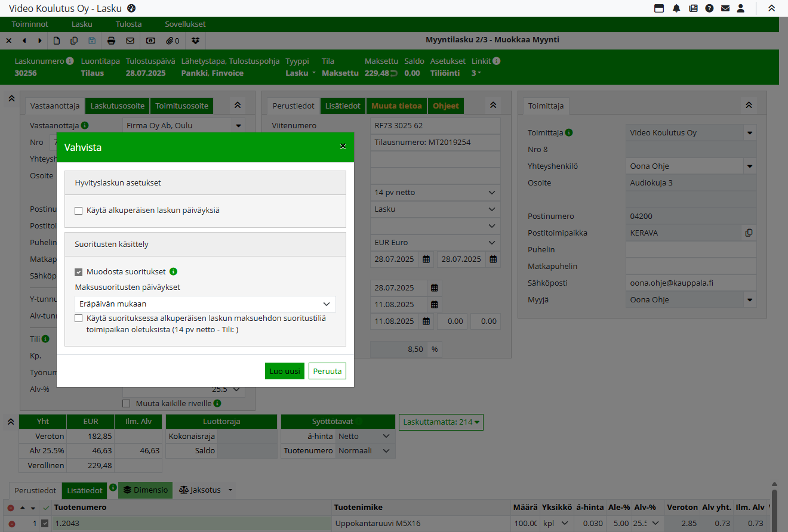Click the print icon in toolbar
Screen dimensions: 788x532
[111, 41]
